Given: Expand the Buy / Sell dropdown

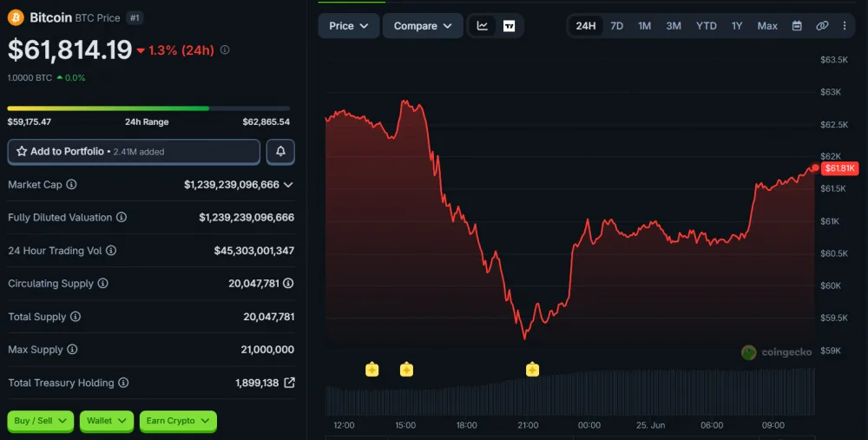Looking at the screenshot, I should 41,421.
